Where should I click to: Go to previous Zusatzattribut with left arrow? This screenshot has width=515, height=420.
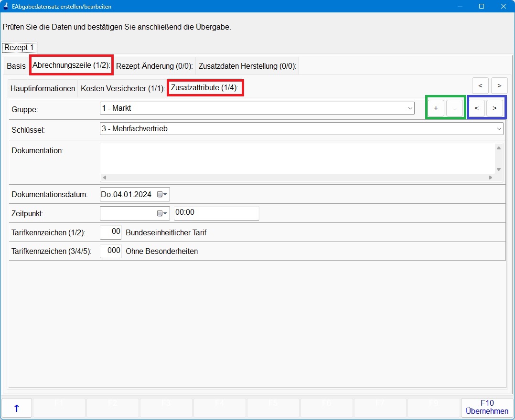[x=477, y=108]
